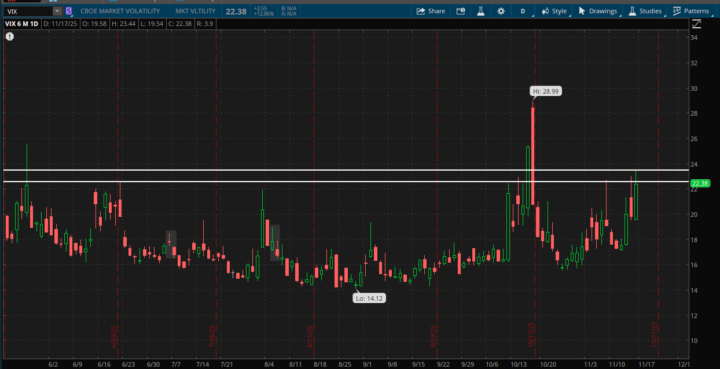The image size is (720, 369).
Task: Click the 7/18/25 expiration marker
Action: point(212,337)
